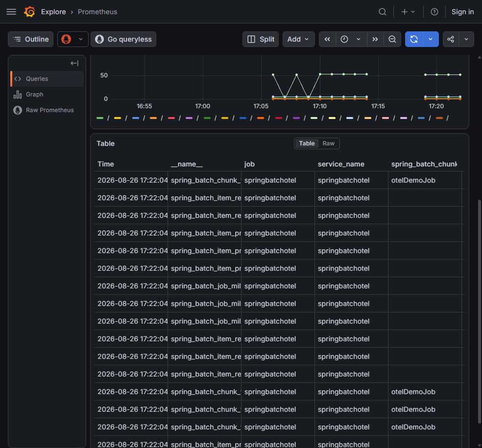The width and height of the screenshot is (482, 448).
Task: Expand the time range dropdown chevron
Action: pos(359,39)
